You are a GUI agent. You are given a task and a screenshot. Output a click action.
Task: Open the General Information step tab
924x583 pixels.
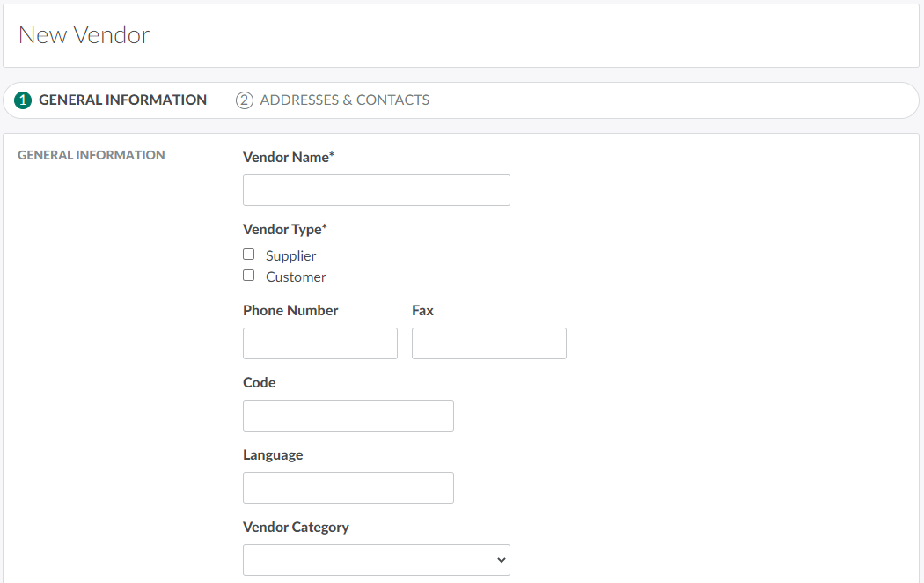[x=122, y=100]
